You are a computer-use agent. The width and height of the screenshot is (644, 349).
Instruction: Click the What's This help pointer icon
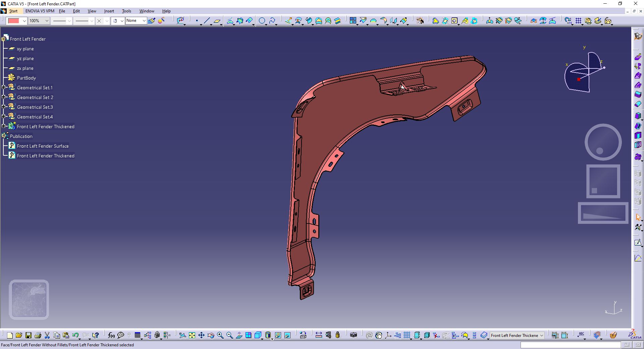coord(96,335)
